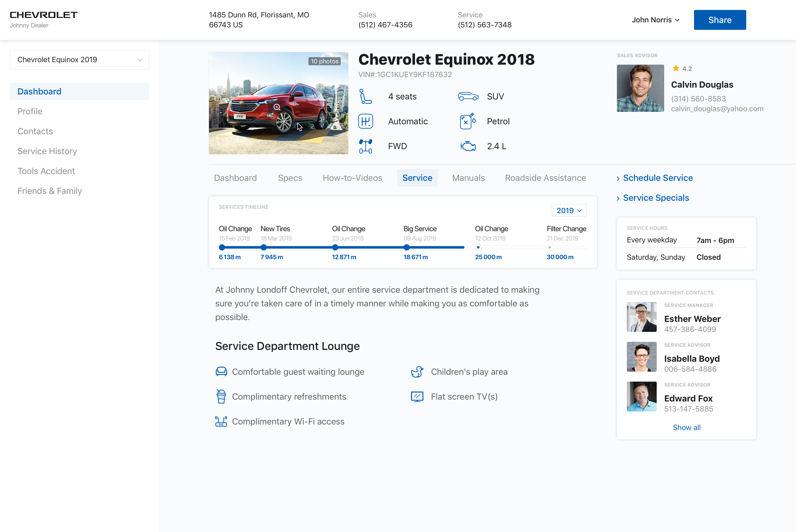Click the Service Specials link text
Viewport: 796px width, 532px height.
coord(656,198)
